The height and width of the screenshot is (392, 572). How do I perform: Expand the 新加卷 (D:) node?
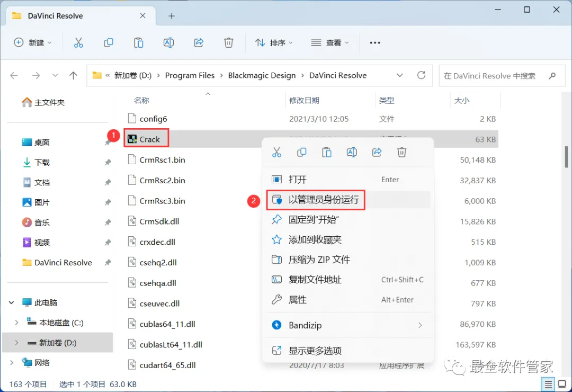coord(16,343)
